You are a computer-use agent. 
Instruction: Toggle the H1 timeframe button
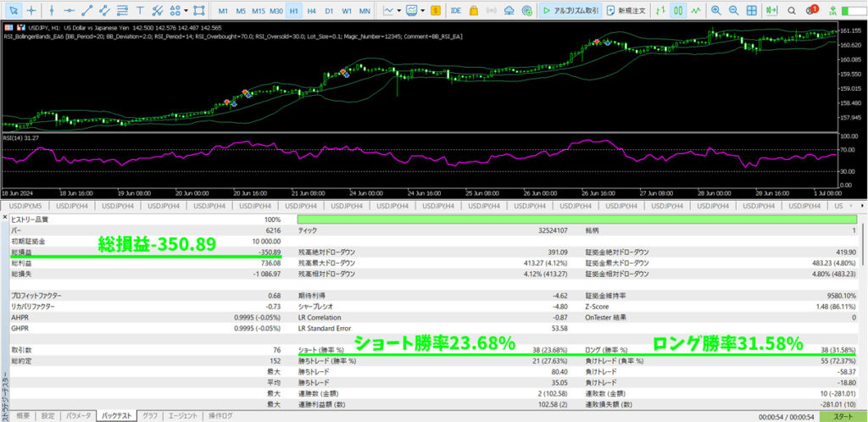[x=294, y=10]
